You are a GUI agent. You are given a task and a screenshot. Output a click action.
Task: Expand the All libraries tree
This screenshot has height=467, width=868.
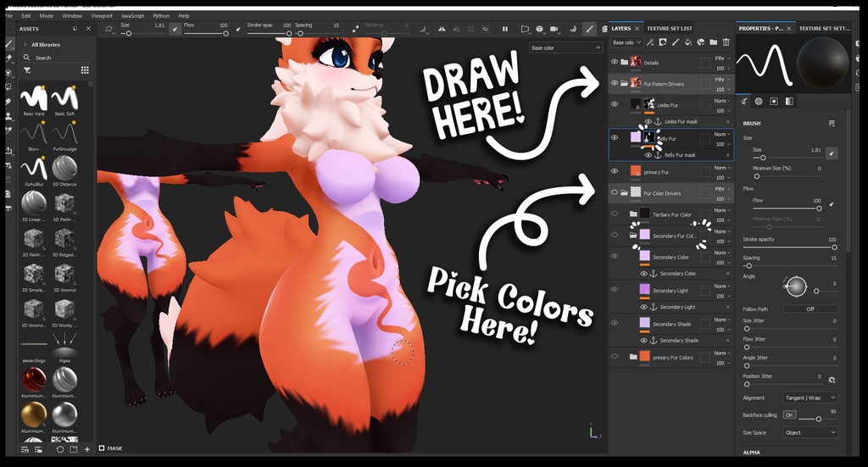pos(25,44)
